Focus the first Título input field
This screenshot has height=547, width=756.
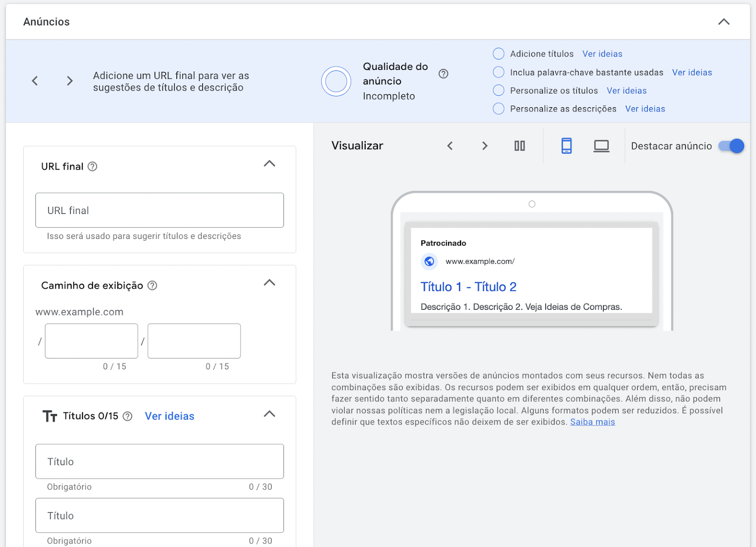160,462
